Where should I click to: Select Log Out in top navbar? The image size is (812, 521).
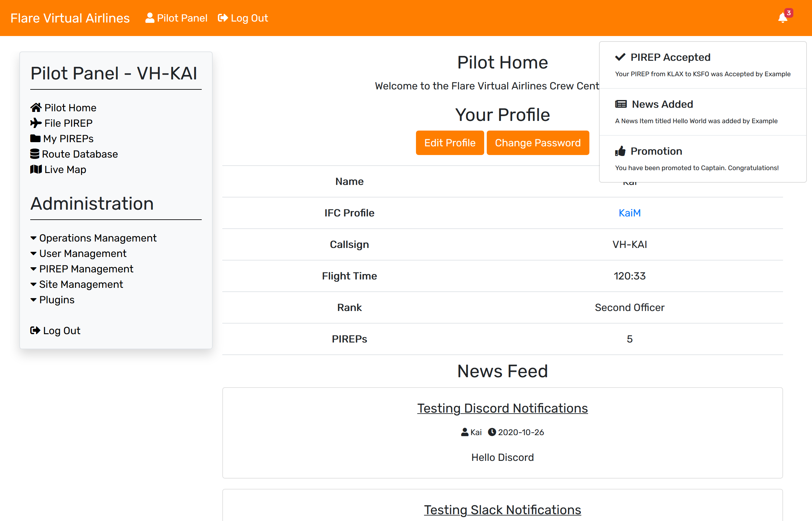(243, 18)
